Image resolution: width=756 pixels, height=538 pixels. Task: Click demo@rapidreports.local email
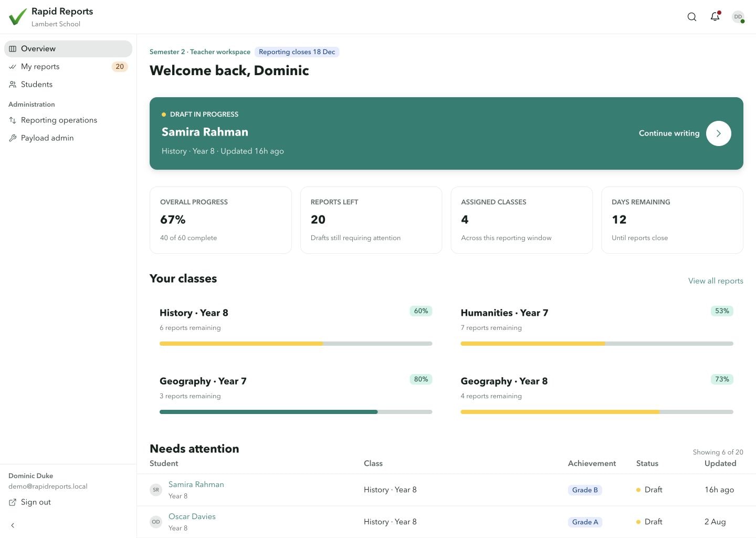[x=48, y=487]
